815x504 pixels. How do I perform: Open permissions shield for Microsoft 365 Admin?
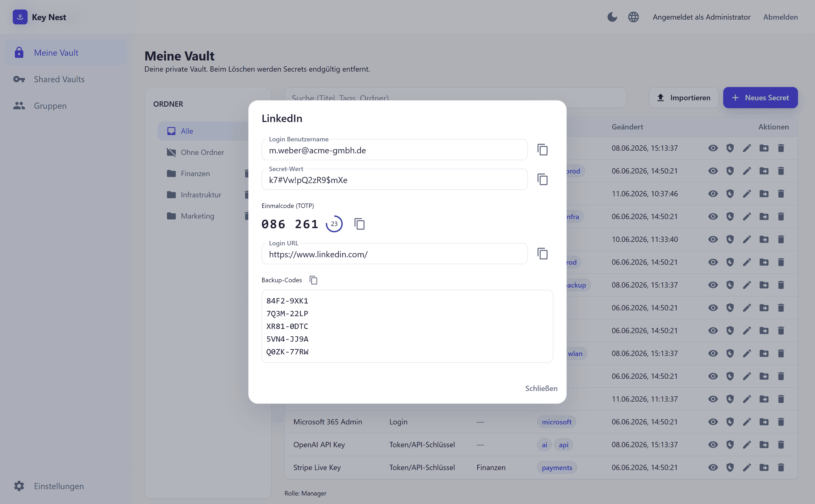pyautogui.click(x=730, y=422)
